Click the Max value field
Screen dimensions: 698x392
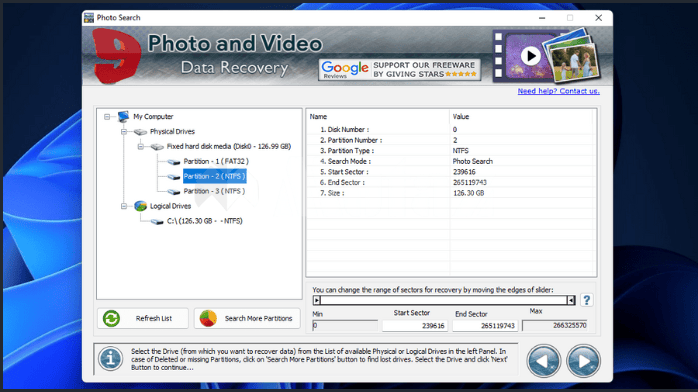click(x=555, y=326)
